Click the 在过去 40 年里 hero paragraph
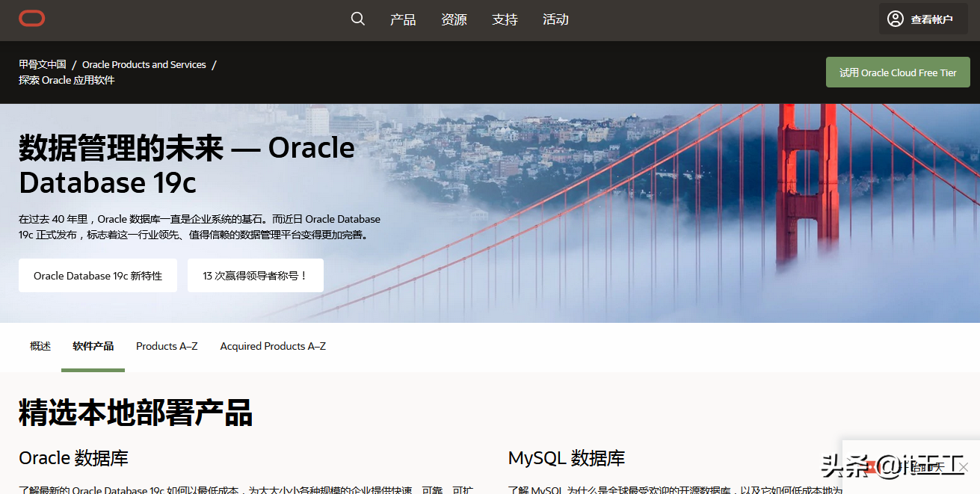The width and height of the screenshot is (980, 494). pos(200,226)
